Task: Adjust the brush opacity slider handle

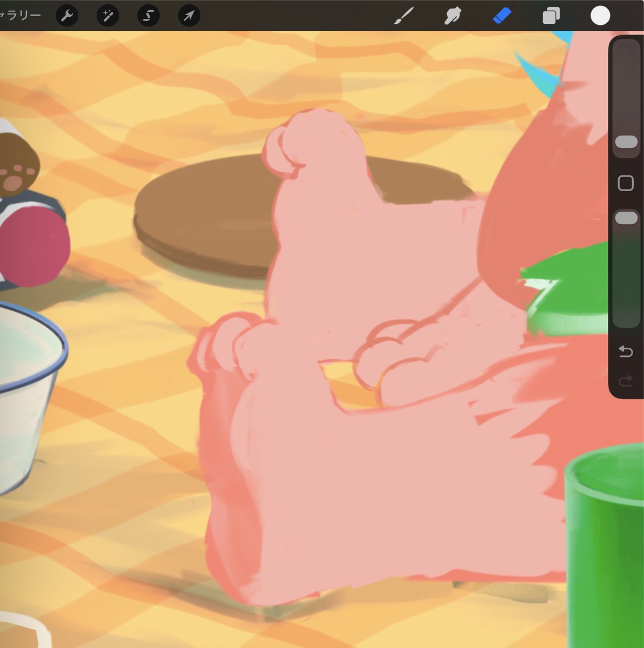Action: tap(626, 218)
